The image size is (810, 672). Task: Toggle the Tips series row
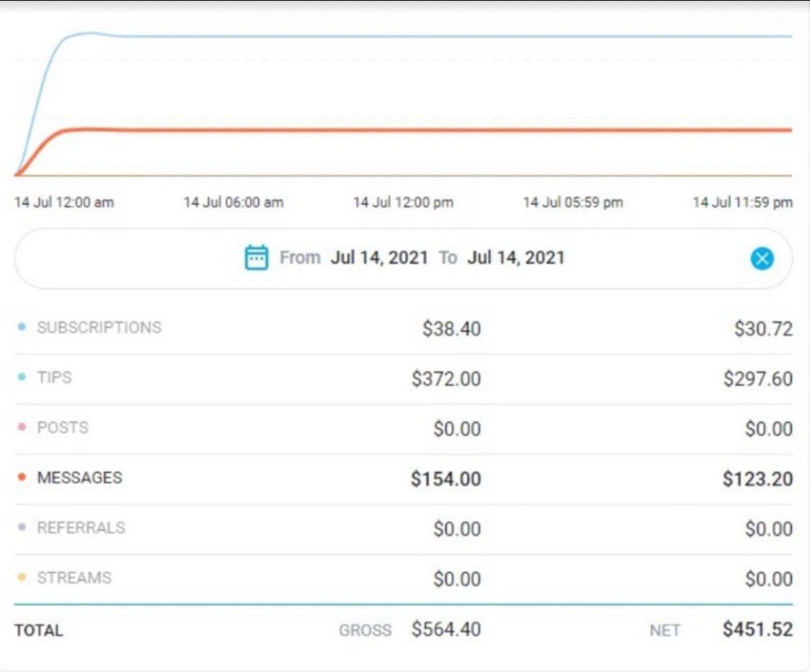[403, 379]
